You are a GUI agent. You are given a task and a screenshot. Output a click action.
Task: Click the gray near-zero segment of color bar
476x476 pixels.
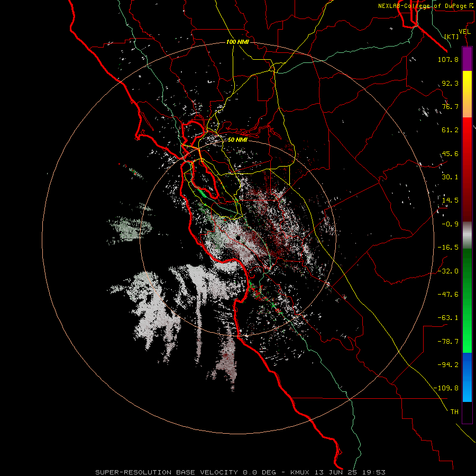point(467,235)
